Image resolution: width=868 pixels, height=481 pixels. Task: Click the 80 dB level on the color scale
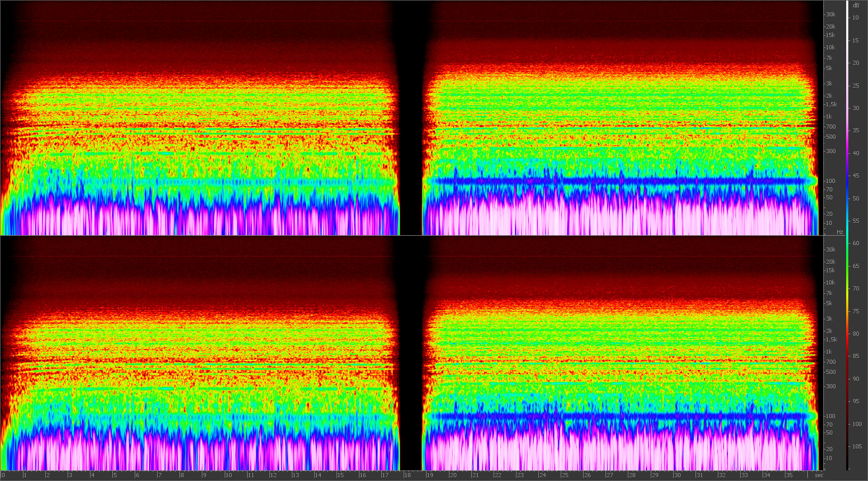point(856,334)
